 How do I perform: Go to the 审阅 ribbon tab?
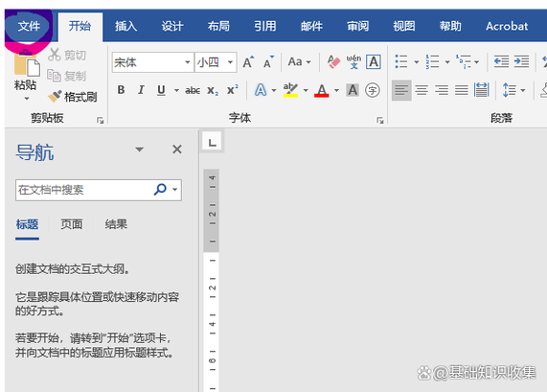click(357, 26)
